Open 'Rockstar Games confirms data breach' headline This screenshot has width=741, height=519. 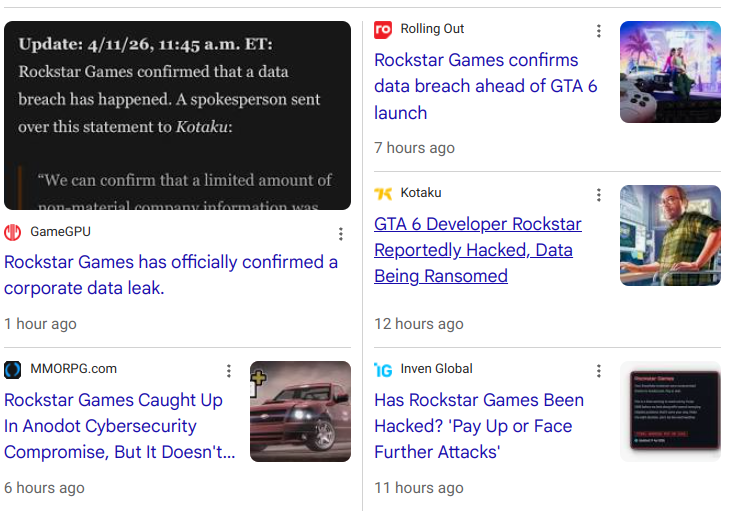(x=485, y=86)
